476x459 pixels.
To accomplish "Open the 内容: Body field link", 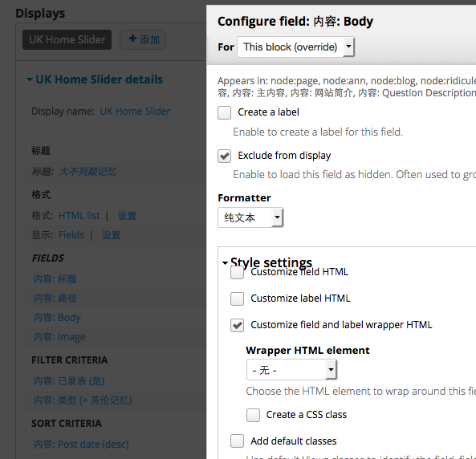I will tap(57, 318).
